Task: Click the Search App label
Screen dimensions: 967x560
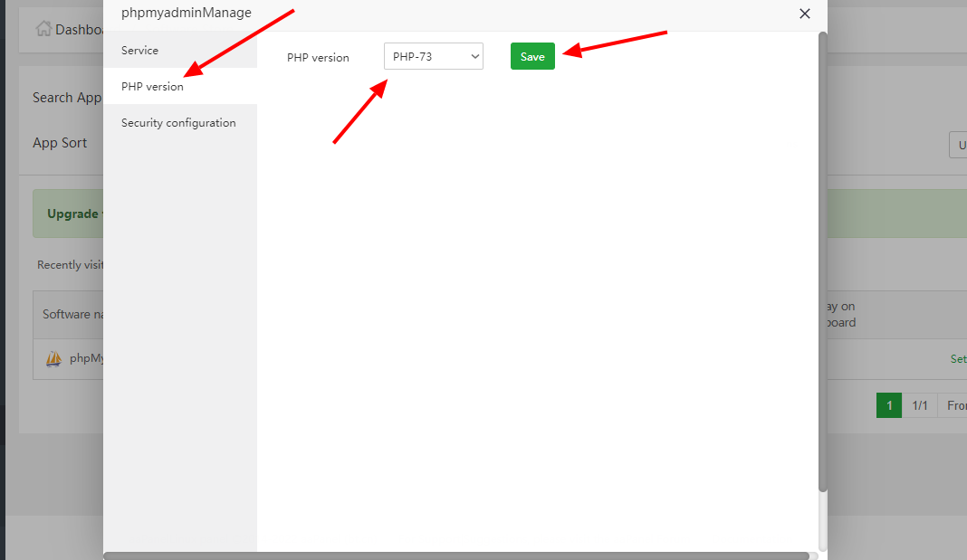Action: pyautogui.click(x=67, y=98)
